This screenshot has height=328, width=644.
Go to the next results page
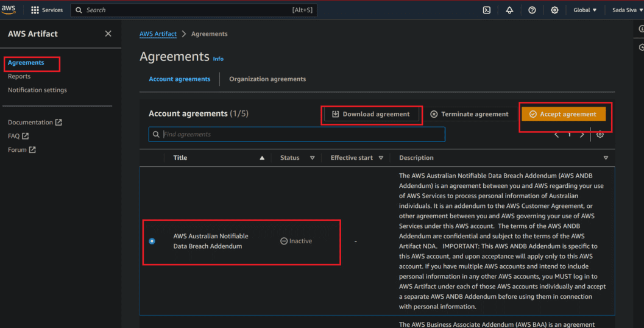pos(582,134)
